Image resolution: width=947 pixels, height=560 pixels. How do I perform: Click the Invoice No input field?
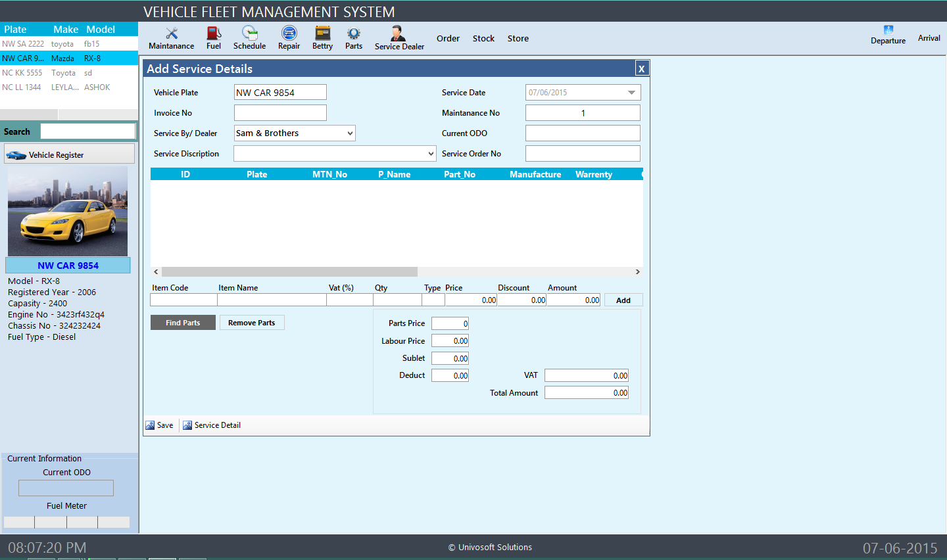coord(280,113)
